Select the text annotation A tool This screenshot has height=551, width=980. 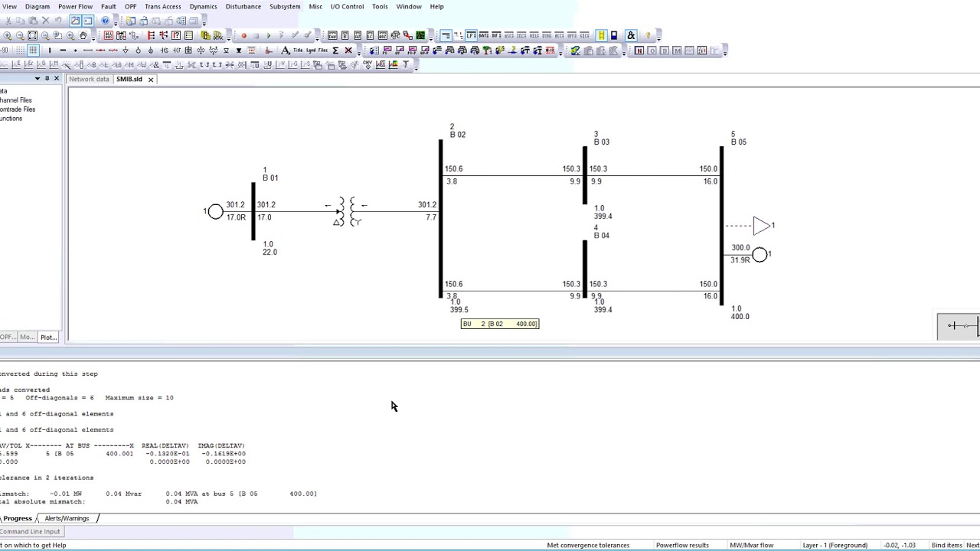tap(285, 51)
